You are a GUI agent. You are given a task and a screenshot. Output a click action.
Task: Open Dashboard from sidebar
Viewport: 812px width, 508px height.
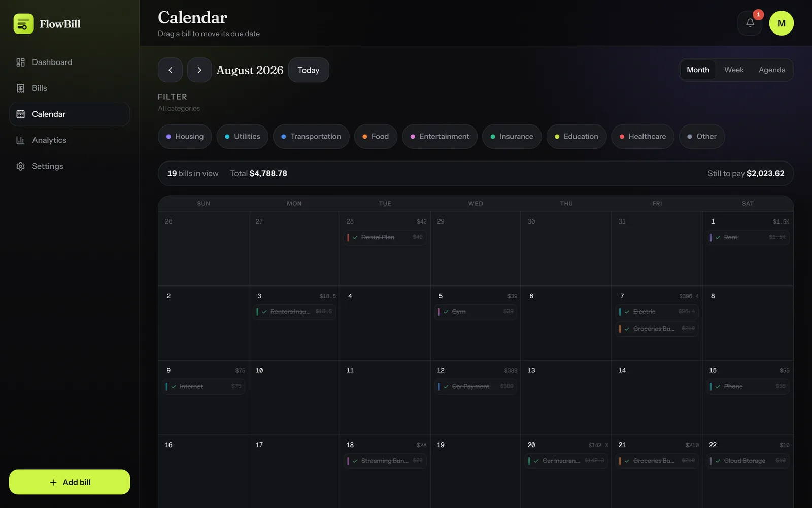[70, 62]
